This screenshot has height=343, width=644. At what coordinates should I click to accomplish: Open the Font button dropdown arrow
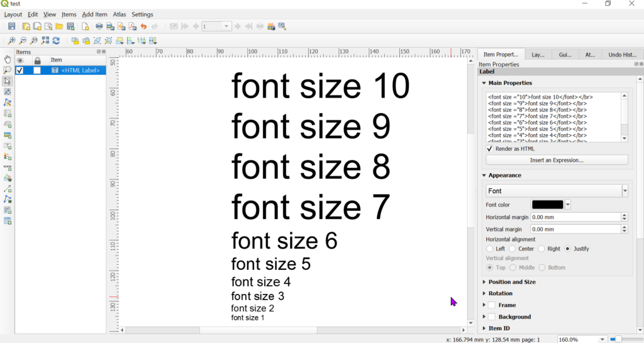(625, 191)
